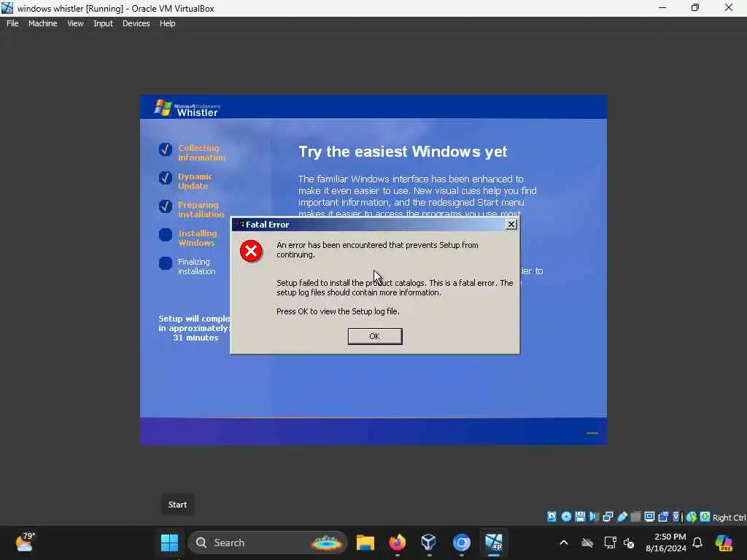Open the VirtualBox cube taskbar icon
Image resolution: width=747 pixels, height=560 pixels.
pos(429,542)
